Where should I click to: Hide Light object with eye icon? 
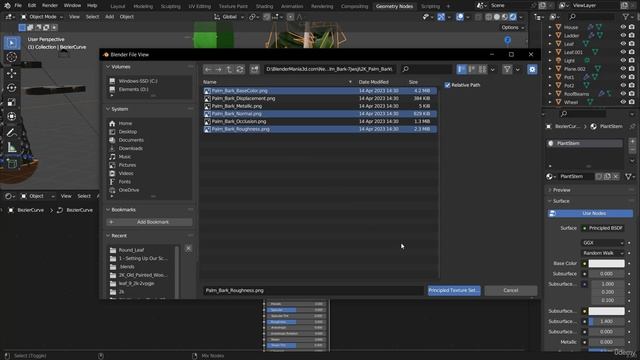[623, 60]
